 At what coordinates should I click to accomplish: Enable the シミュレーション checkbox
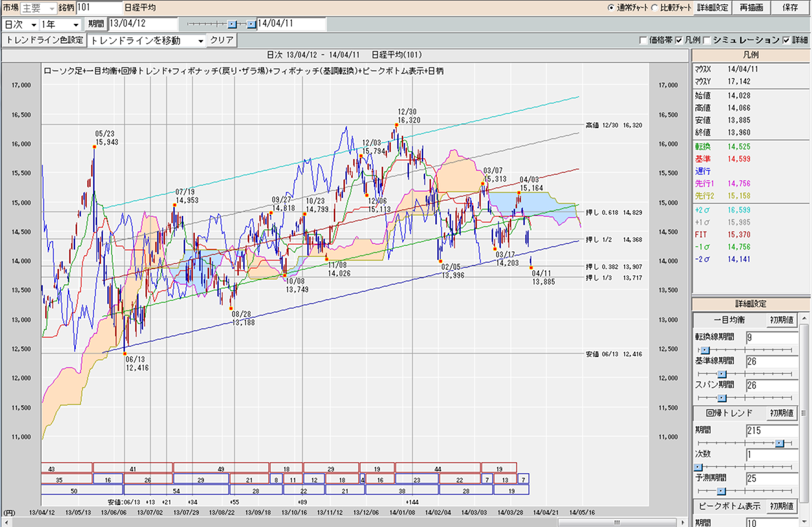707,40
